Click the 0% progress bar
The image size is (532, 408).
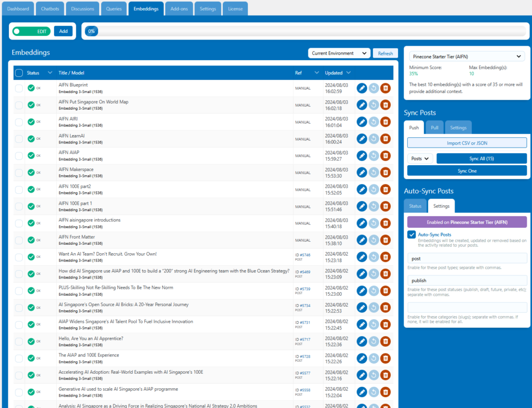tap(305, 31)
